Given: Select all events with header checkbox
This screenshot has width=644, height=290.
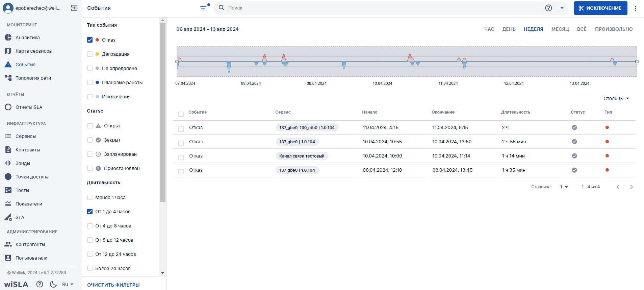Looking at the screenshot, I should click(181, 114).
